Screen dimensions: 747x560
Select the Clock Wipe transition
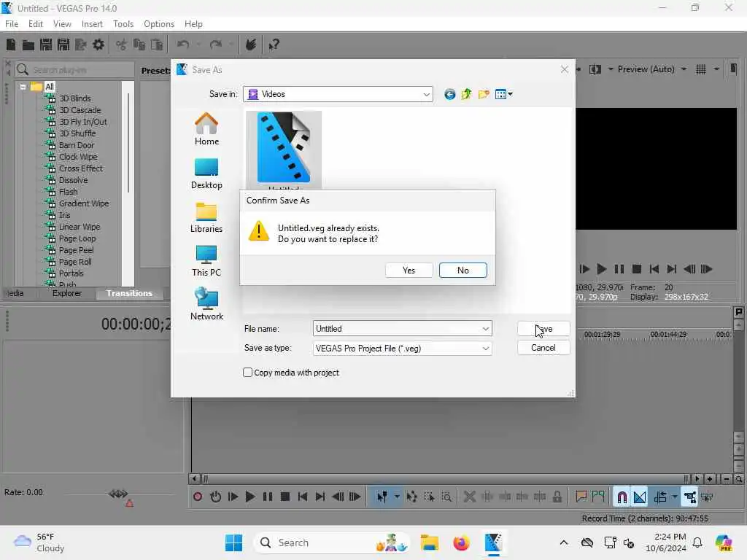click(x=78, y=157)
